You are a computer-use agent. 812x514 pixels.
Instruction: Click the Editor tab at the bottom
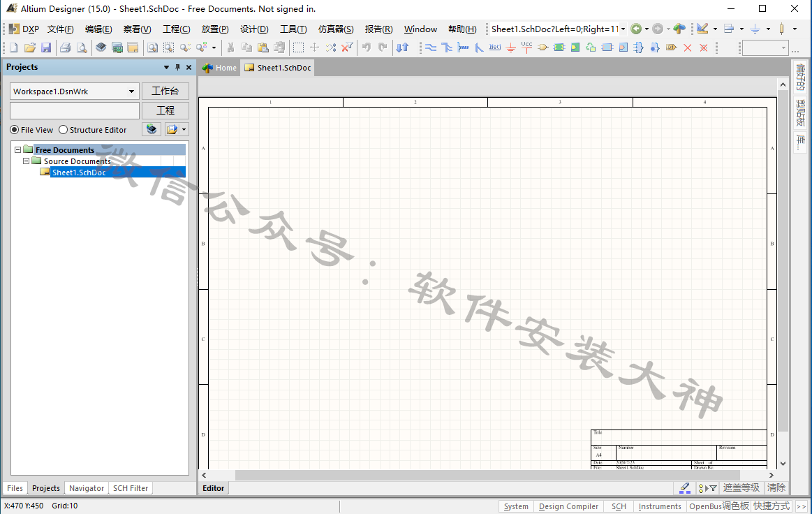coord(214,488)
